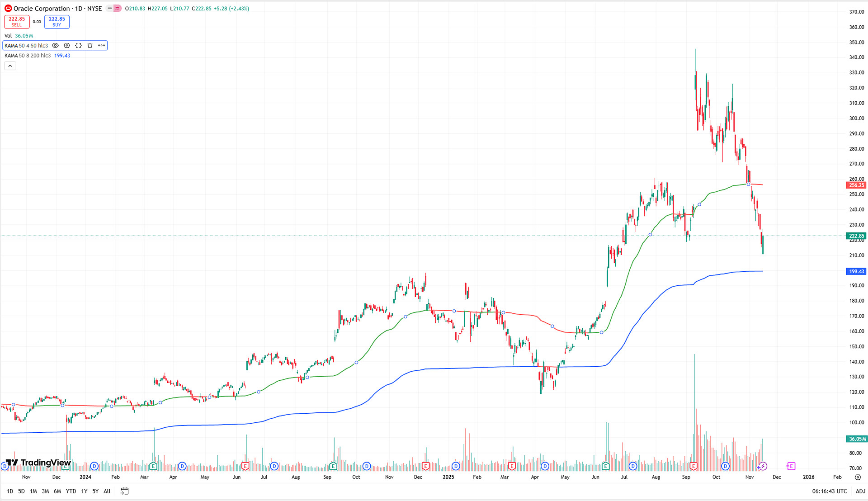Image resolution: width=868 pixels, height=501 pixels.
Task: Select the YTD time range
Action: click(x=71, y=492)
